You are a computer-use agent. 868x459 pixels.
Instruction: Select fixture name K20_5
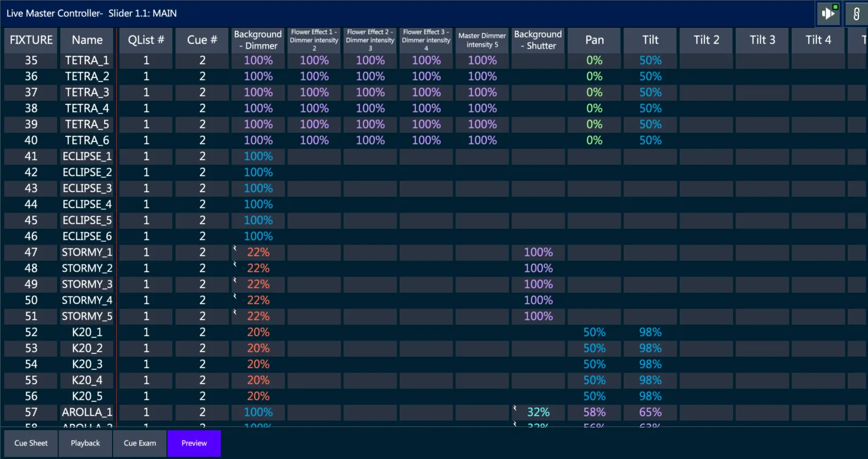[x=87, y=396]
